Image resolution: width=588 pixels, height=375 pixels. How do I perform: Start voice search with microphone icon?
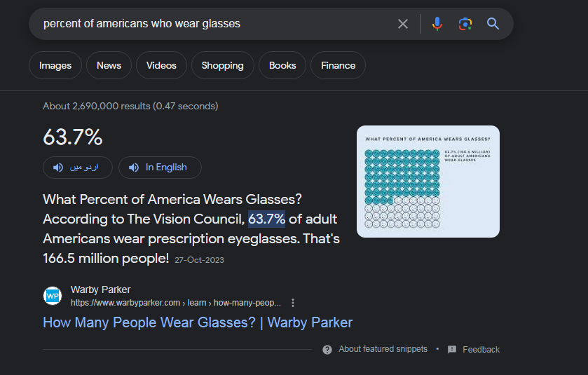437,24
